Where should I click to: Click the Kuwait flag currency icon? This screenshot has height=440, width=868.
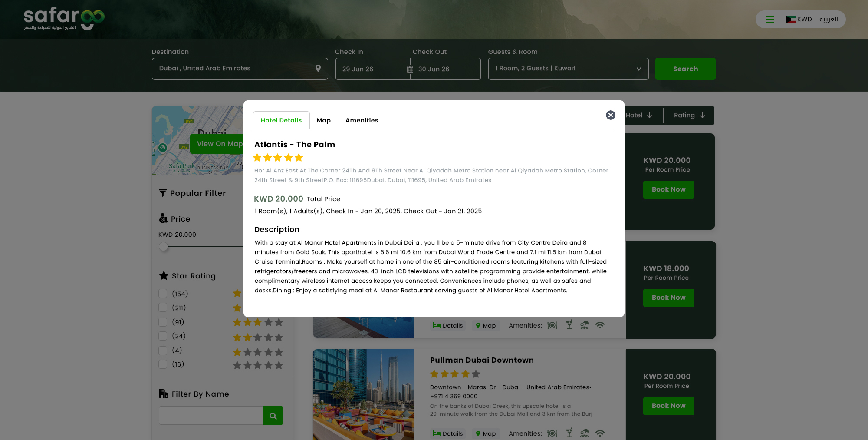[791, 20]
